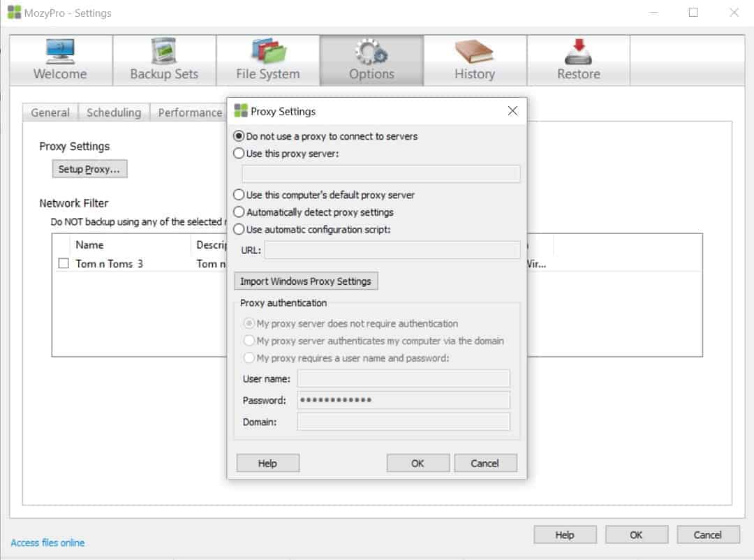Tick the Tom n Toms 3 checkbox
This screenshot has height=560, width=754.
[64, 264]
